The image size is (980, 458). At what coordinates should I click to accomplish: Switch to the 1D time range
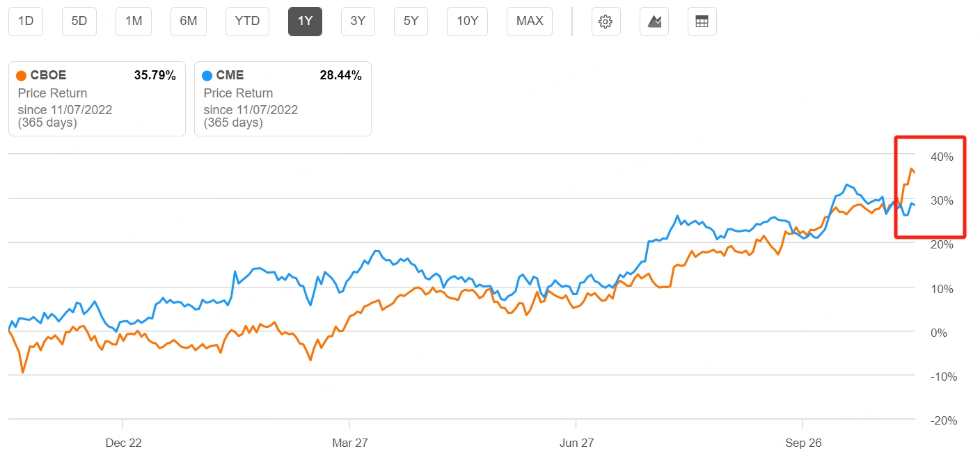(25, 22)
